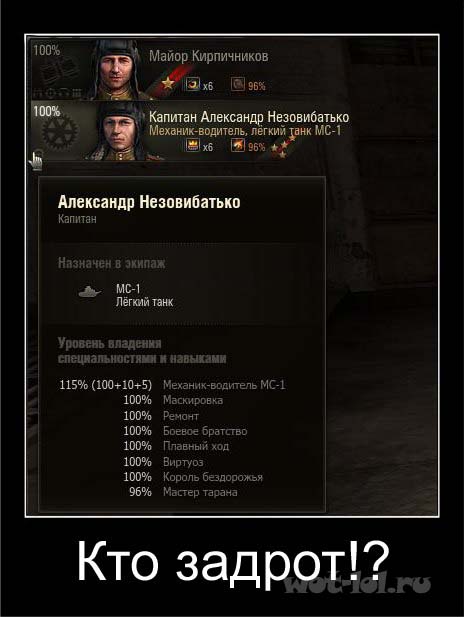Viewport: 464px width, 617px height.
Task: Click Captain Незовибатько's portrait
Action: 119,131
